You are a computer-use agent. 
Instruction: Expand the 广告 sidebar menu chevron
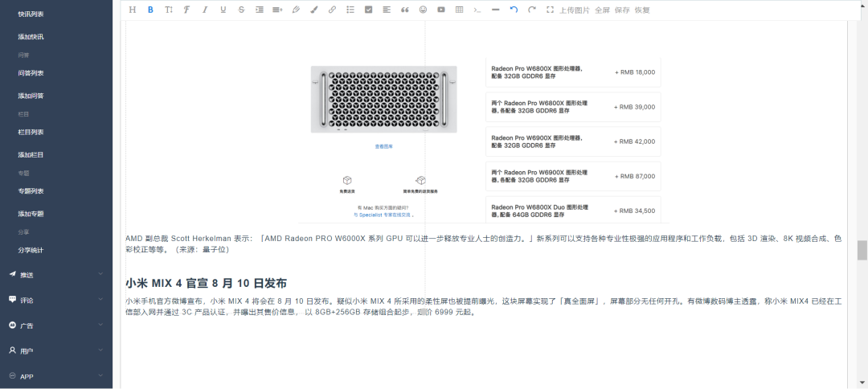[x=100, y=325]
